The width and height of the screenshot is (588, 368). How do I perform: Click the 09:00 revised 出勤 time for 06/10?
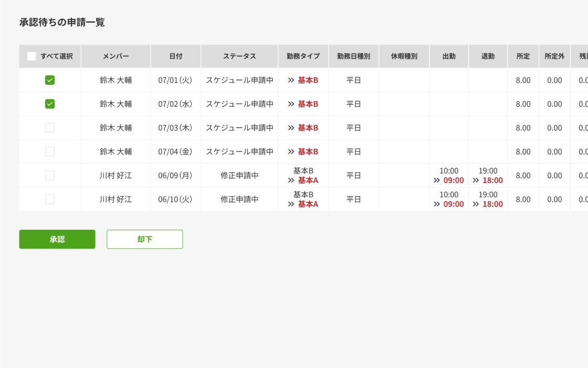[454, 204]
